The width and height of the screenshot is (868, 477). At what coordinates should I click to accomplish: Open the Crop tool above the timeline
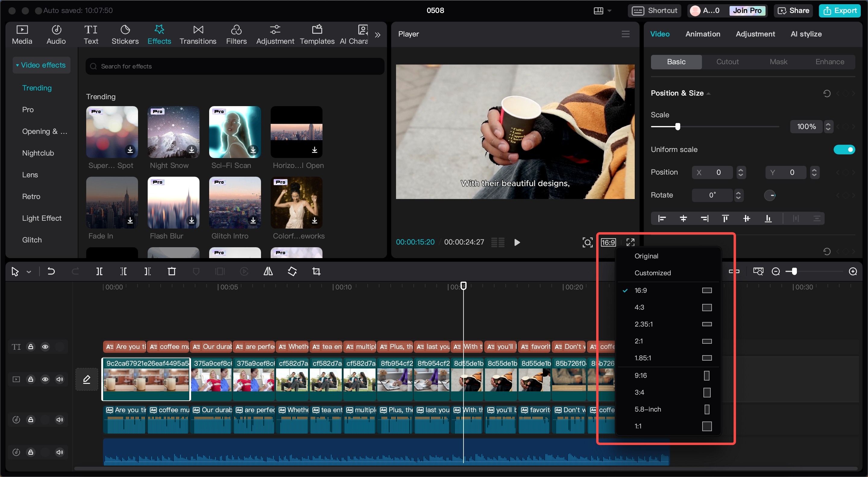click(x=316, y=271)
